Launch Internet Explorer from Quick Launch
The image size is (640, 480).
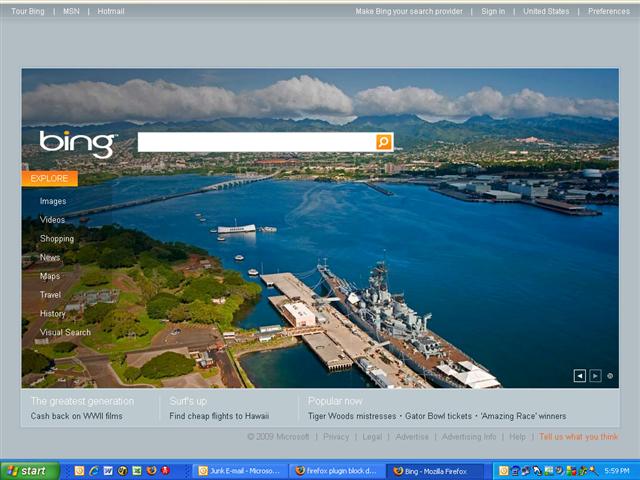(x=93, y=471)
